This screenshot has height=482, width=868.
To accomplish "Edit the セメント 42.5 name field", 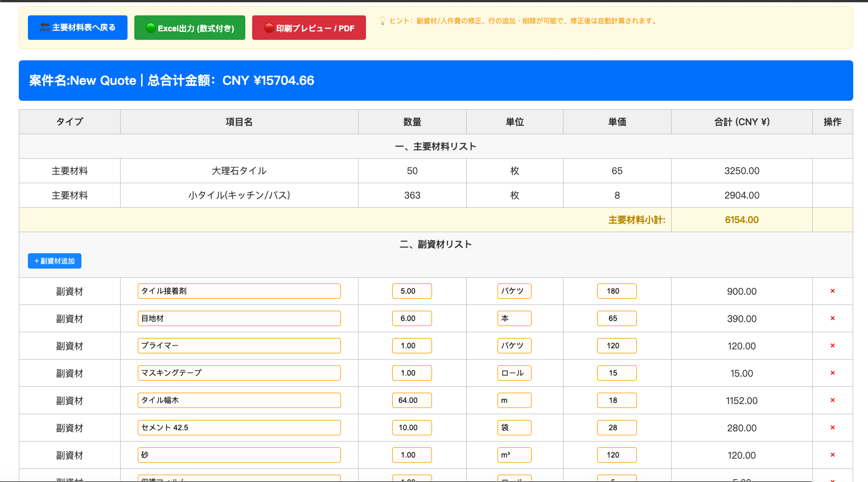I will (x=239, y=427).
